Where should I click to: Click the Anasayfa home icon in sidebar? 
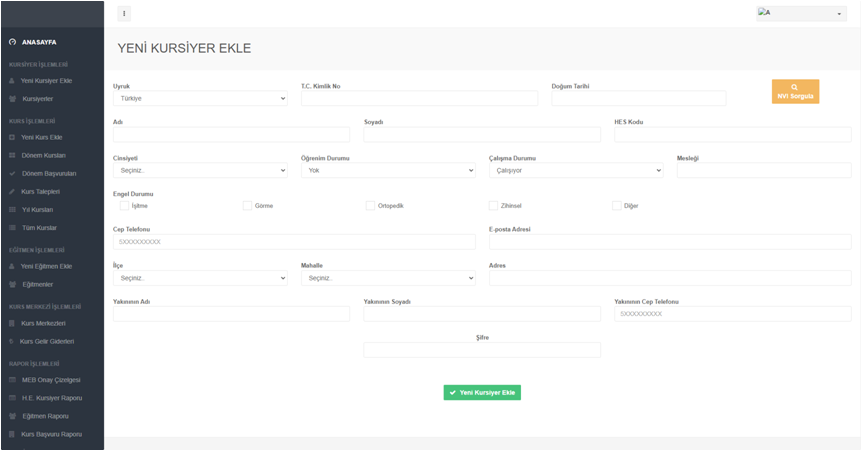pos(12,42)
